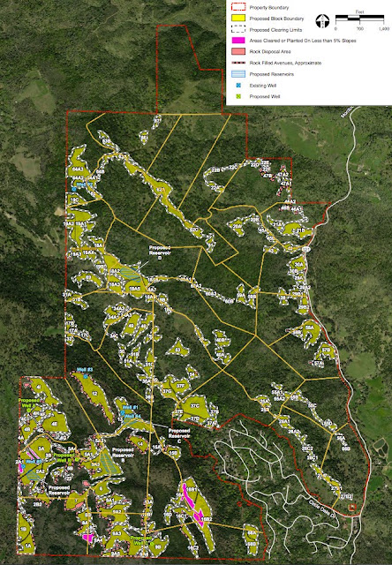Image resolution: width=392 pixels, height=565 pixels.
Task: Click the block label '4I'
Action: click(39, 388)
